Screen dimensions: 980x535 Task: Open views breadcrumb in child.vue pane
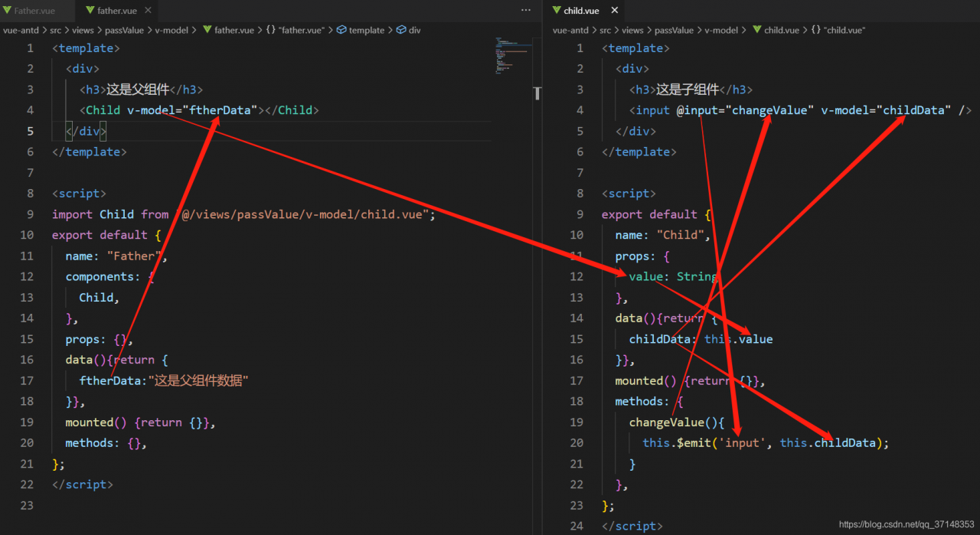coord(632,30)
